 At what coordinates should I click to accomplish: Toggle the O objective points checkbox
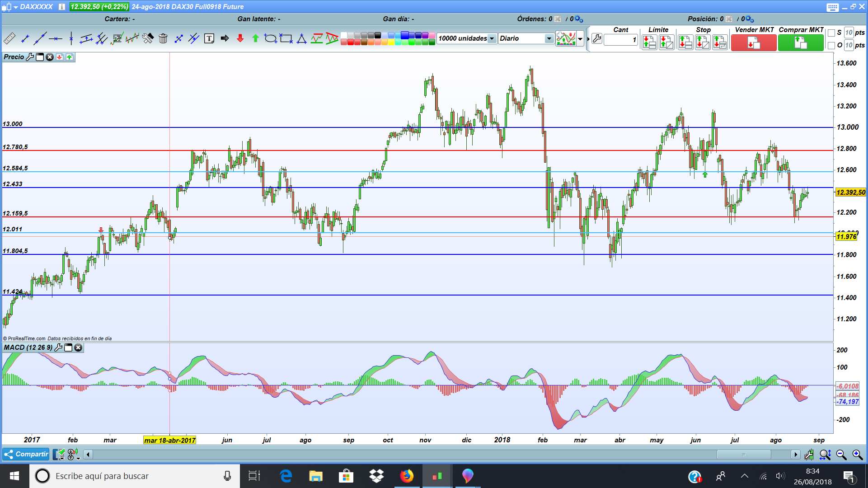tap(831, 45)
